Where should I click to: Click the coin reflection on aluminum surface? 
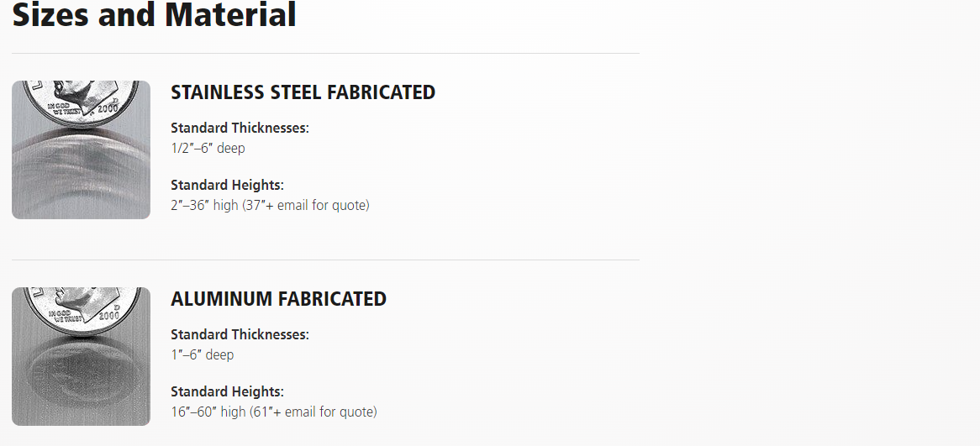click(x=82, y=371)
